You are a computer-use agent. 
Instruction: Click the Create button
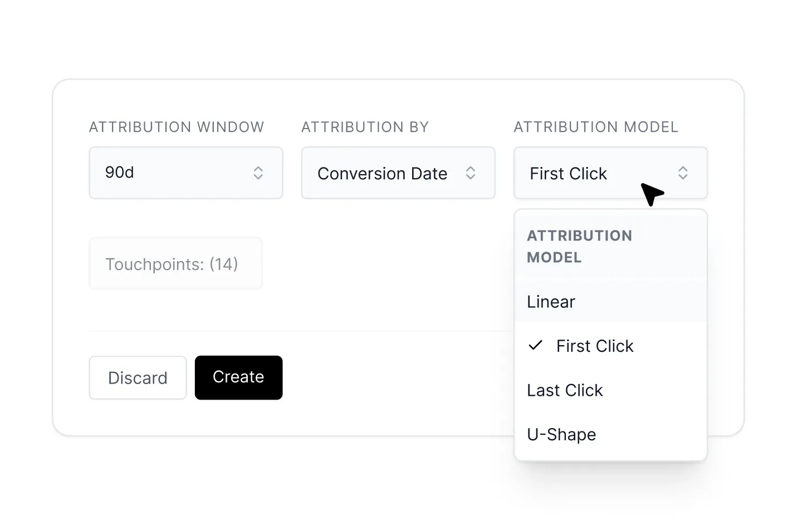[238, 377]
